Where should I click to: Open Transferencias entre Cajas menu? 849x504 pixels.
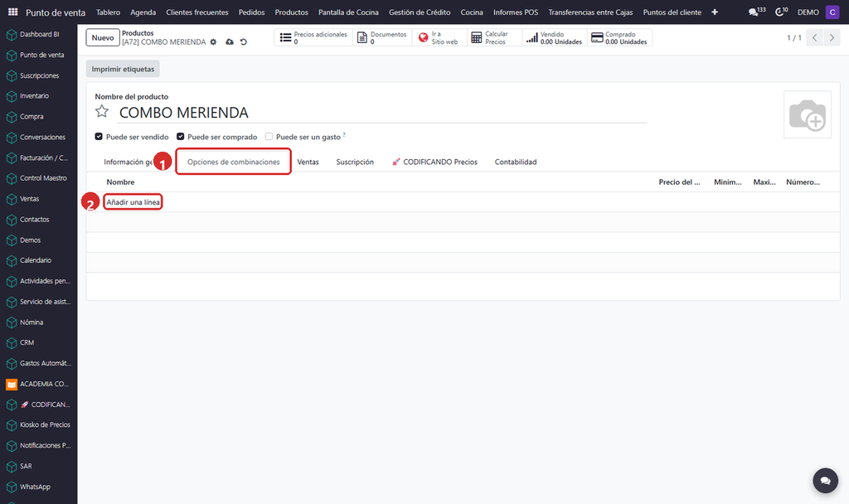point(590,12)
